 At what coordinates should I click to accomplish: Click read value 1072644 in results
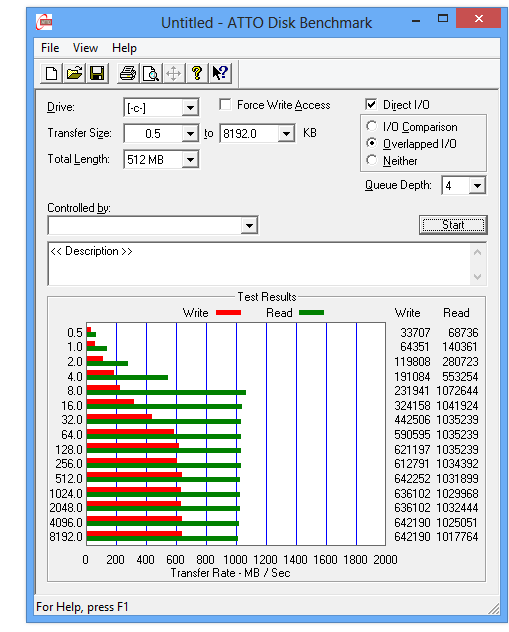457,391
